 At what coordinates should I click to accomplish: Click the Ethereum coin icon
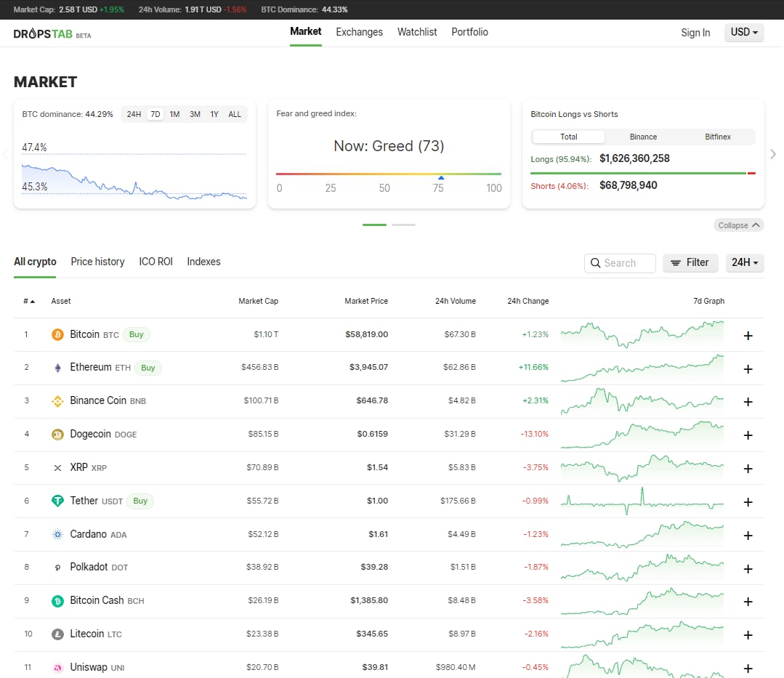(57, 368)
